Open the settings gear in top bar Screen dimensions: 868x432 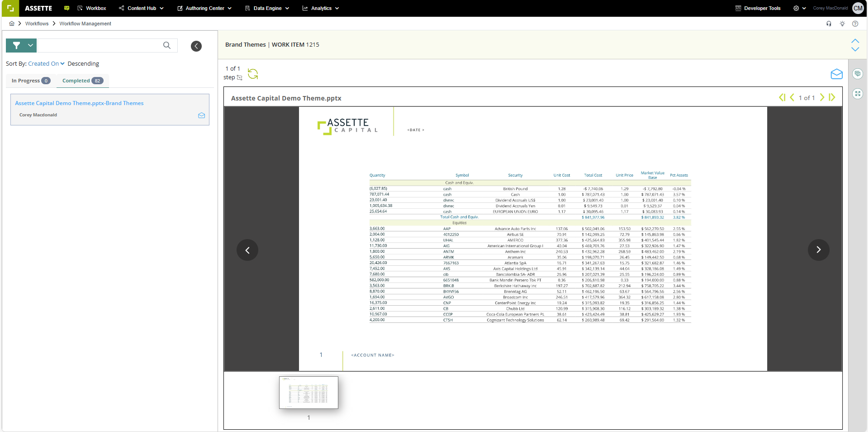click(x=796, y=8)
